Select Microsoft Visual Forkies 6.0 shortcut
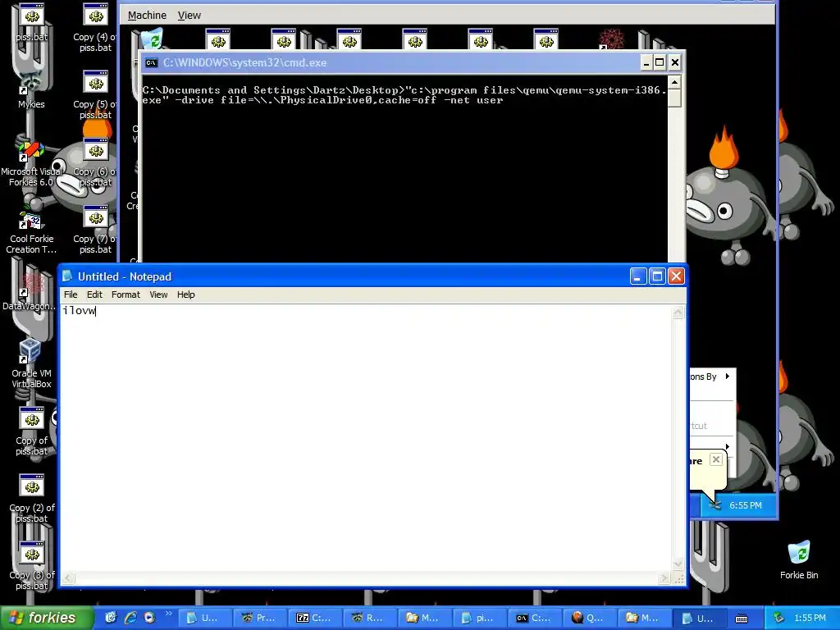The image size is (840, 630). click(31, 163)
